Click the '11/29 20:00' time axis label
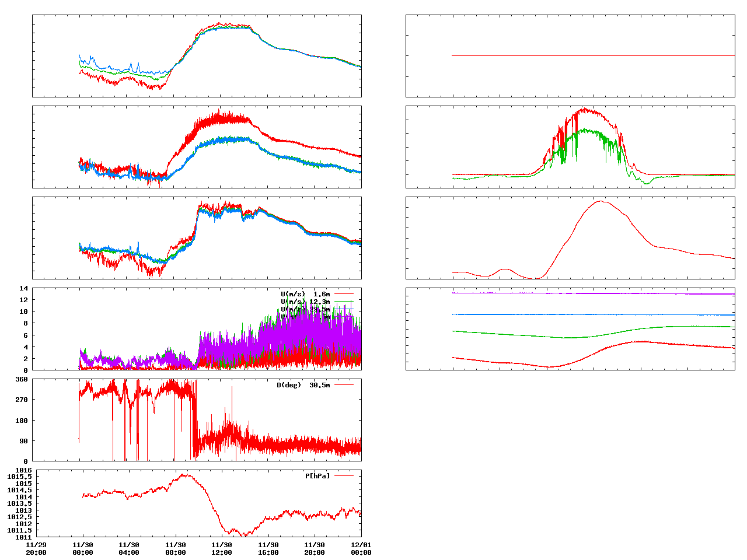The image size is (747, 560). [36, 549]
